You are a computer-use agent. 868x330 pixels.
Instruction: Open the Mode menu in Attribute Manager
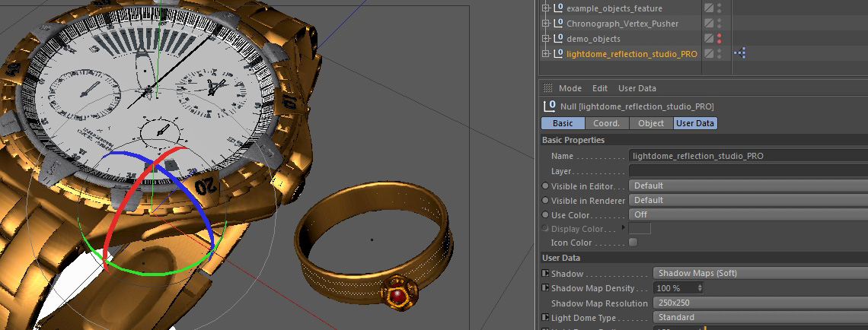coord(570,88)
